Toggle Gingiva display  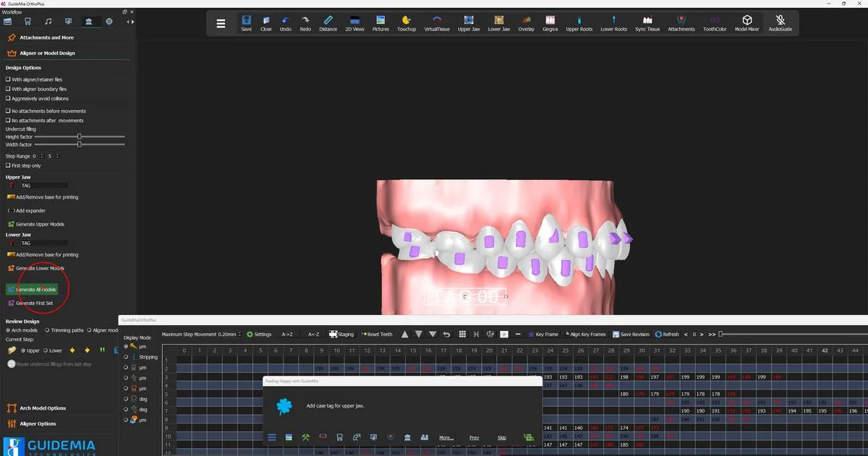(x=550, y=23)
